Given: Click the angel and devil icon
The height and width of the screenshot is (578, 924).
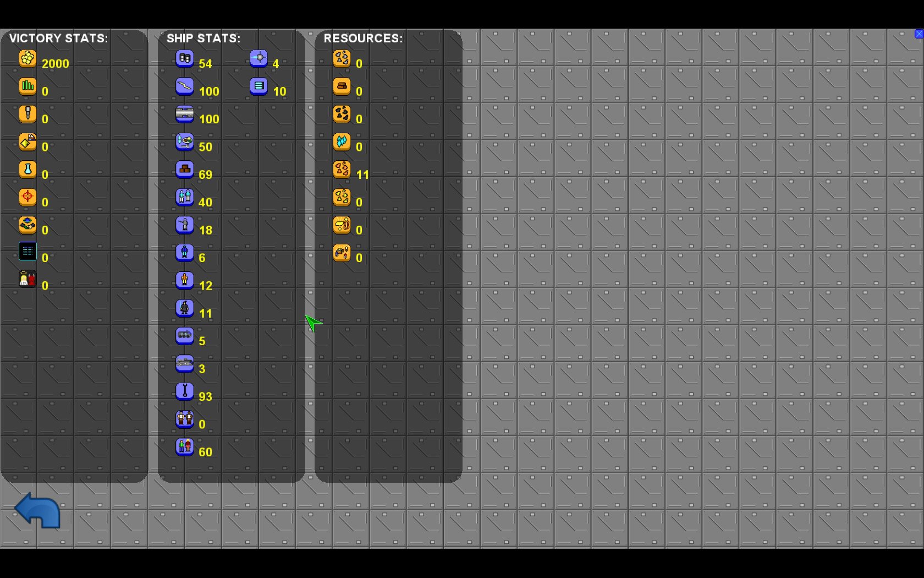Looking at the screenshot, I should click(x=28, y=280).
